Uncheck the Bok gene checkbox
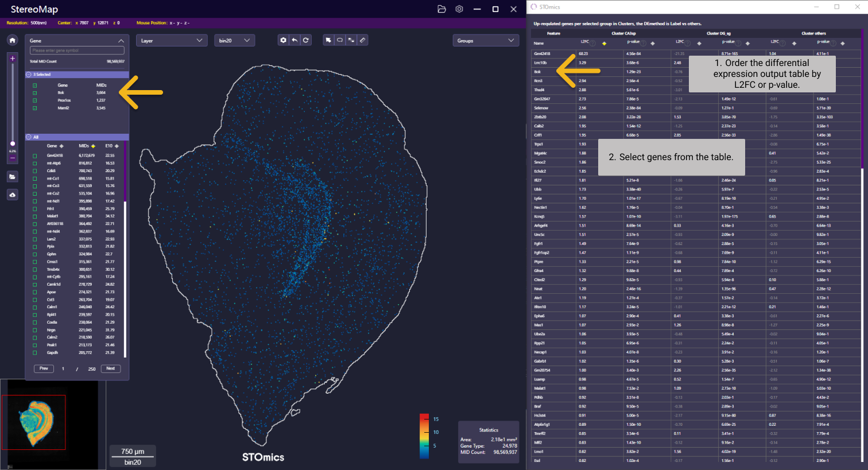The width and height of the screenshot is (868, 470). [35, 93]
